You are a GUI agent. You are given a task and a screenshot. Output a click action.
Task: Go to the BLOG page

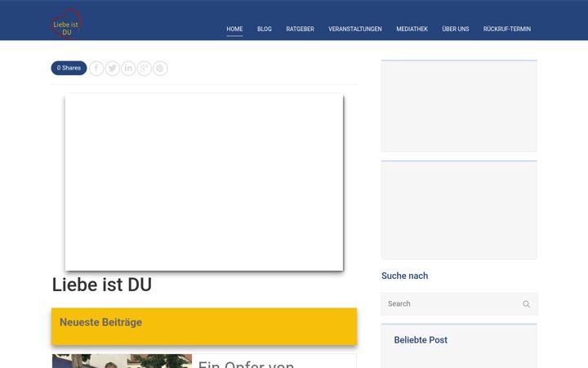(x=265, y=29)
